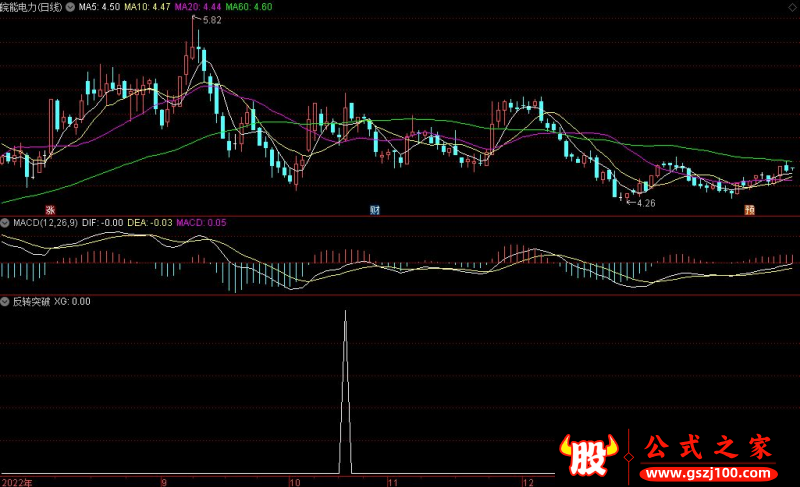800x487 pixels.
Task: Click the white XG signal spike
Action: coord(345,393)
